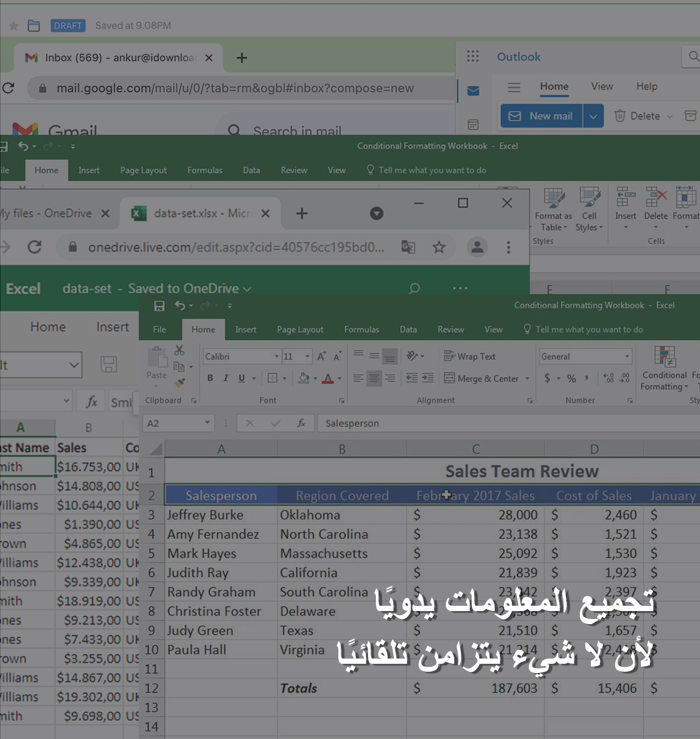Click the Borders icon in the Font group
700x739 pixels.
[272, 378]
